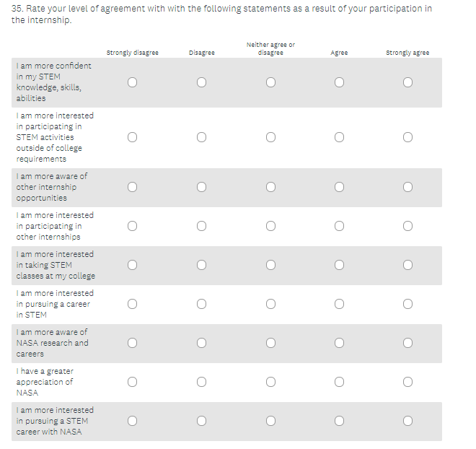Mark Neither agree or disagree for NASA research awareness

[270, 343]
